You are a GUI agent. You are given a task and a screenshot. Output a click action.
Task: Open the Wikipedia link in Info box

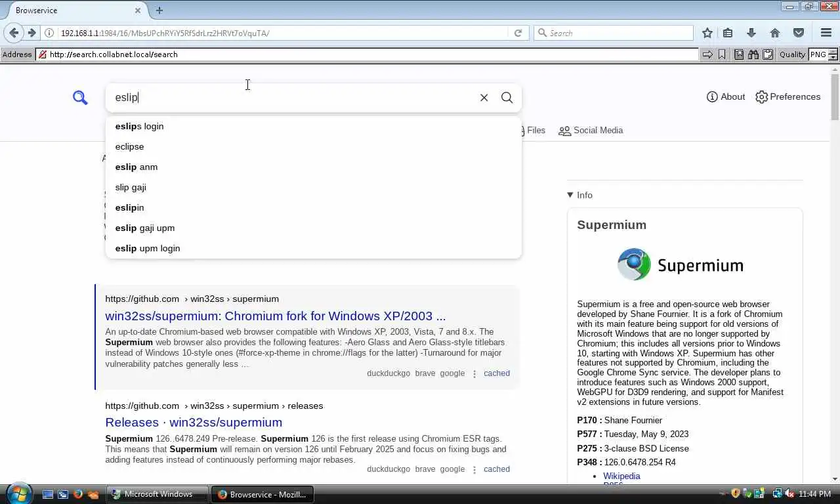pyautogui.click(x=621, y=476)
